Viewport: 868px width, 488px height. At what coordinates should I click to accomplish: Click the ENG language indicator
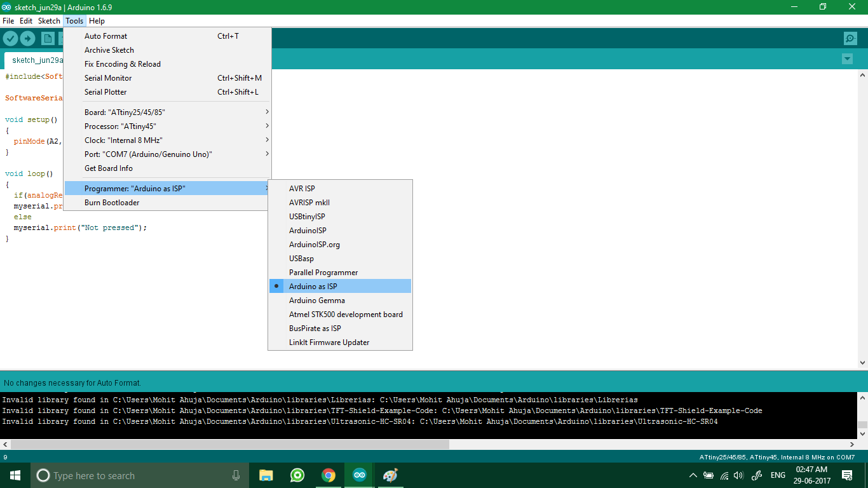pos(778,475)
